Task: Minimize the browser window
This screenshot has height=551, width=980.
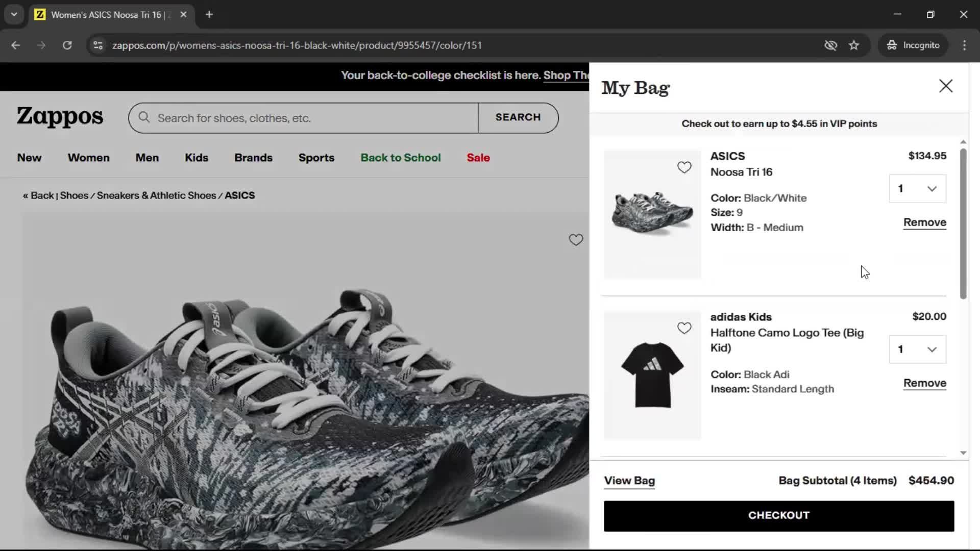Action: [898, 14]
